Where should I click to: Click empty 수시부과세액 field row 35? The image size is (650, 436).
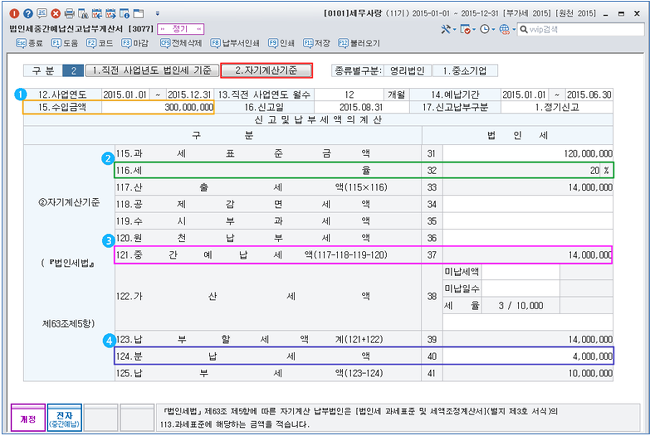[x=528, y=221]
